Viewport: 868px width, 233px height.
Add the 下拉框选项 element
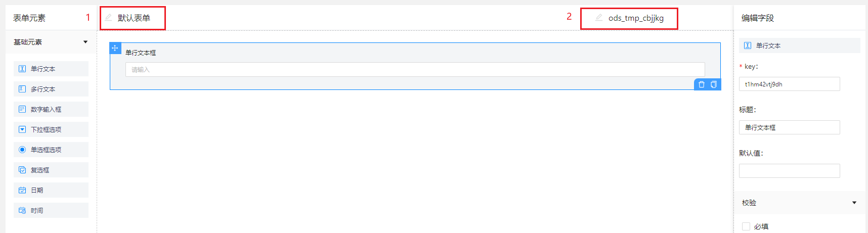pyautogui.click(x=51, y=129)
